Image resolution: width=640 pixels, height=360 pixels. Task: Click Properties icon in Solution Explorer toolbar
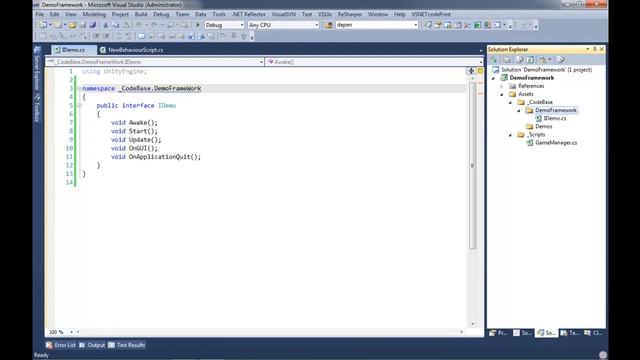494,60
